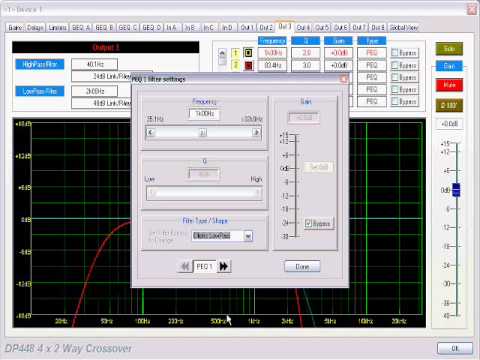The width and height of the screenshot is (480, 360).
Task: Click the left arrow of the Frequency scrollbar
Action: click(150, 132)
